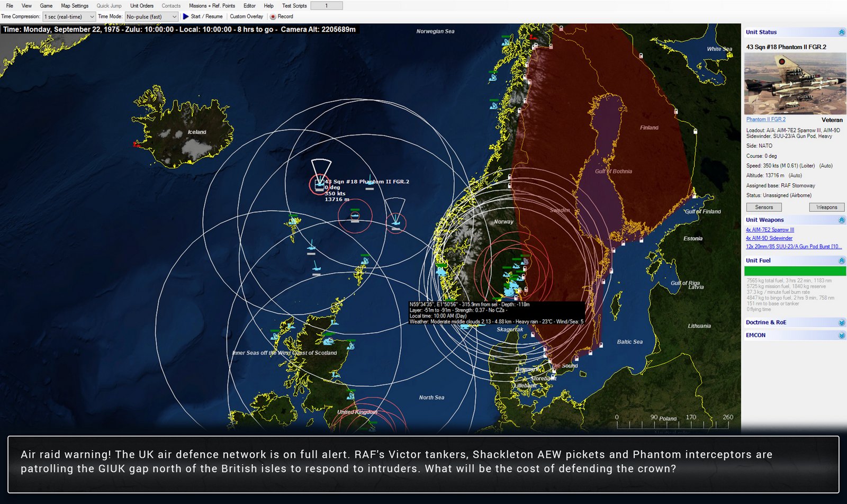Expand the Doctrine & RoE section

pos(841,322)
